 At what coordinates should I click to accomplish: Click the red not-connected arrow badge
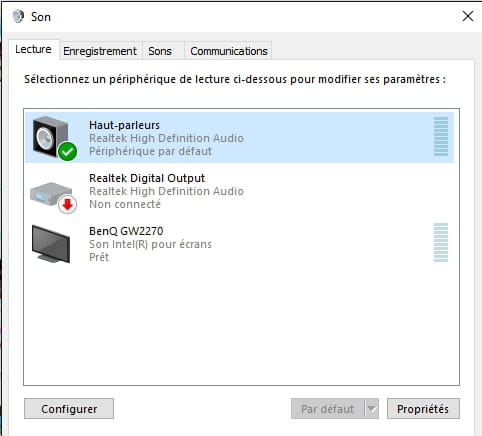[68, 204]
